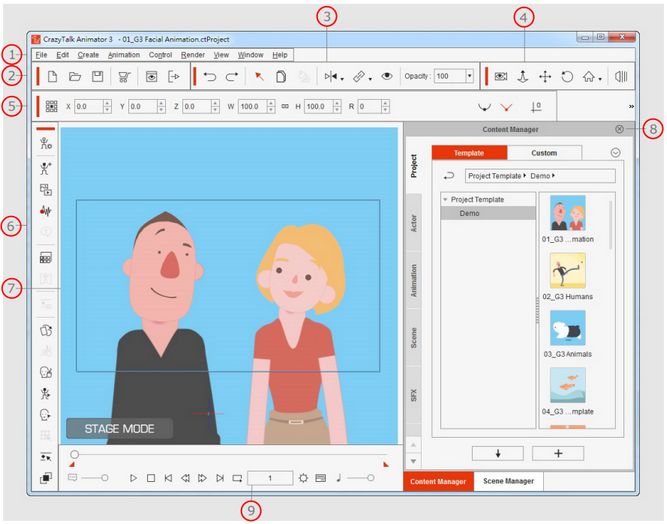Play the animation
The height and width of the screenshot is (524, 667).
[x=133, y=478]
